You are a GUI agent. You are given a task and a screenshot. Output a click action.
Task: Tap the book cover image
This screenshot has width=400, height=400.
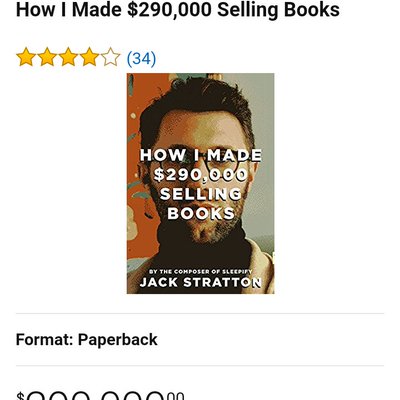point(200,183)
